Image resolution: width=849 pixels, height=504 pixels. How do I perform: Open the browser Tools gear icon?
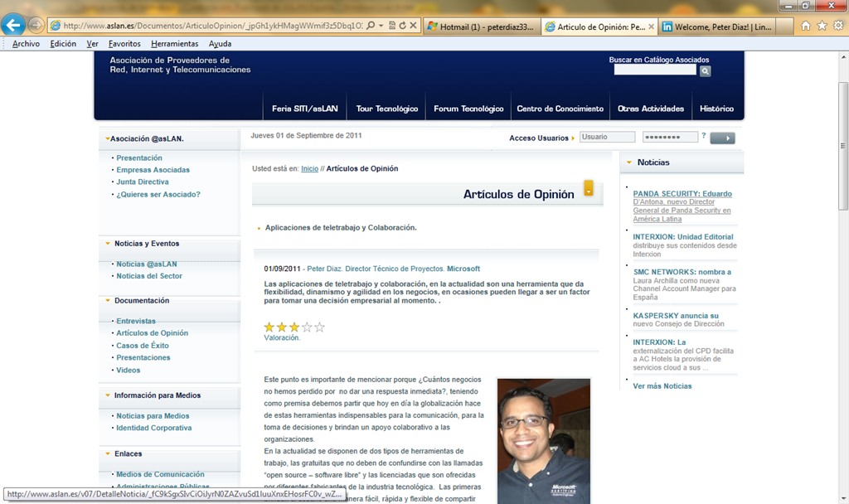pyautogui.click(x=838, y=26)
